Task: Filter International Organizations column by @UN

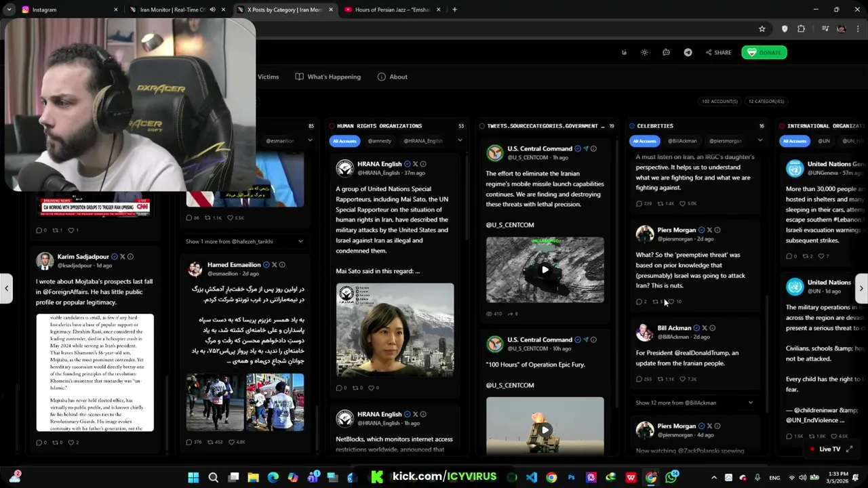Action: point(824,141)
